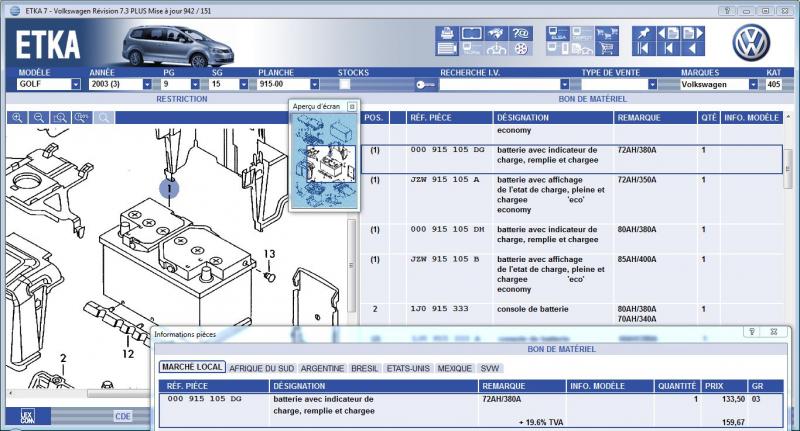The height and width of the screenshot is (431, 800).
Task: Click the RESTRICTION label button
Action: pyautogui.click(x=182, y=99)
